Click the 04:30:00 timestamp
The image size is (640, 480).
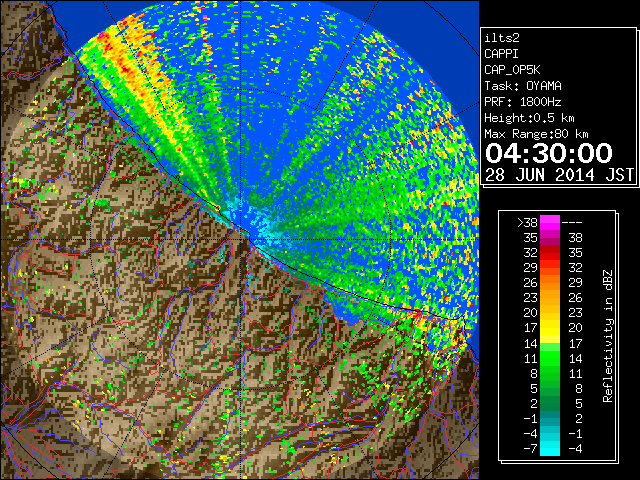point(549,153)
